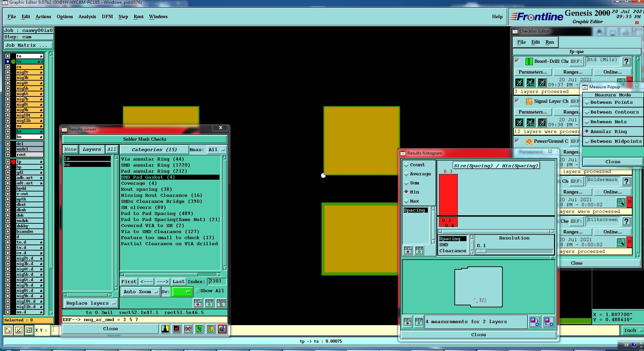This screenshot has height=351, width=644.
Task: Click grid icon in bottom-left toolbar
Action: 29,330
